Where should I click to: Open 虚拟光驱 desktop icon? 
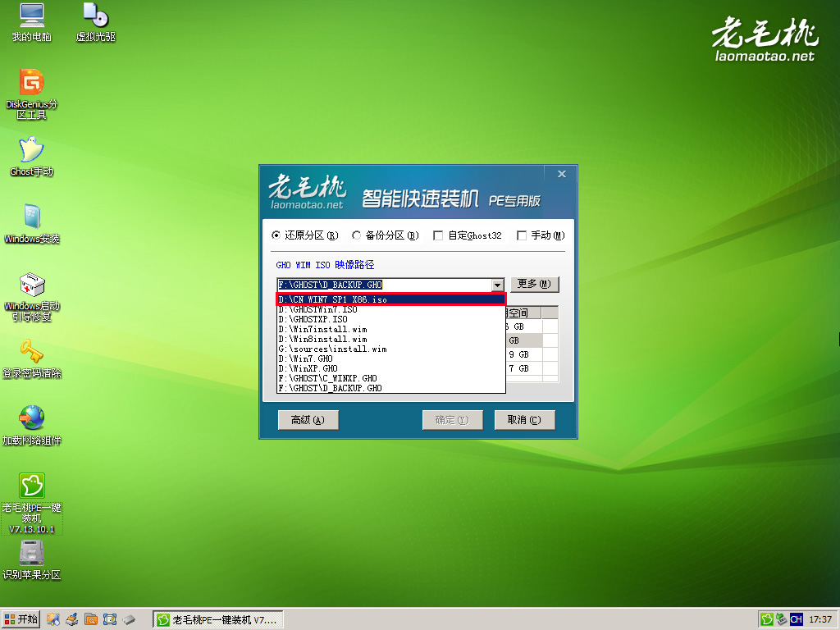coord(96,22)
